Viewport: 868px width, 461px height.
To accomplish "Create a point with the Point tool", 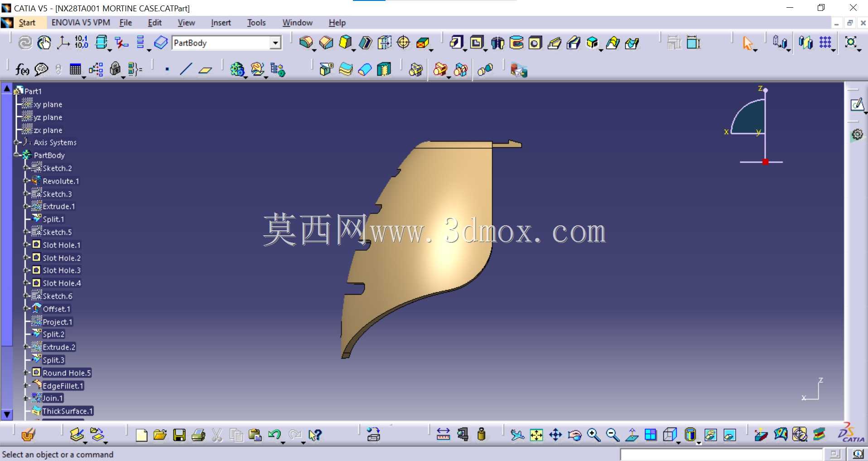I will pyautogui.click(x=167, y=69).
